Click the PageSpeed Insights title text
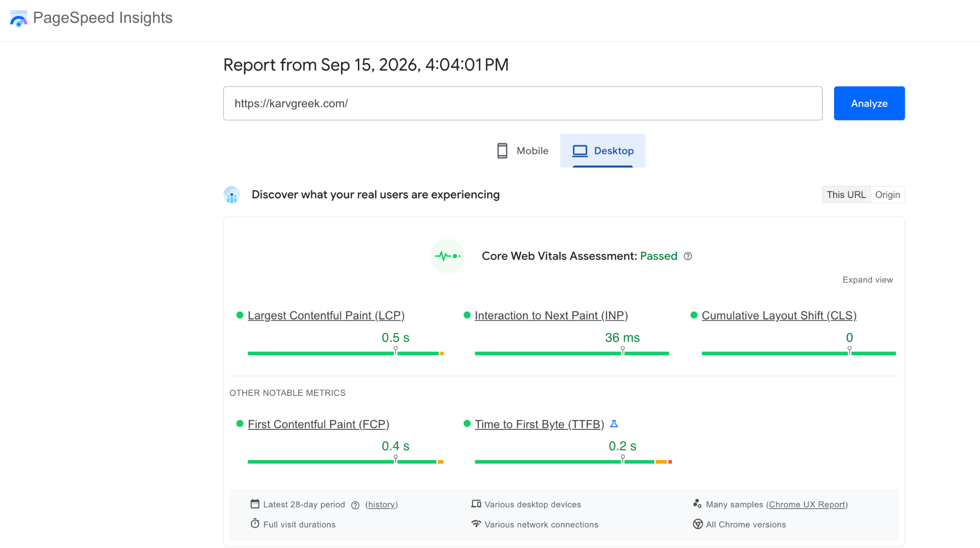The image size is (980, 548). (103, 18)
